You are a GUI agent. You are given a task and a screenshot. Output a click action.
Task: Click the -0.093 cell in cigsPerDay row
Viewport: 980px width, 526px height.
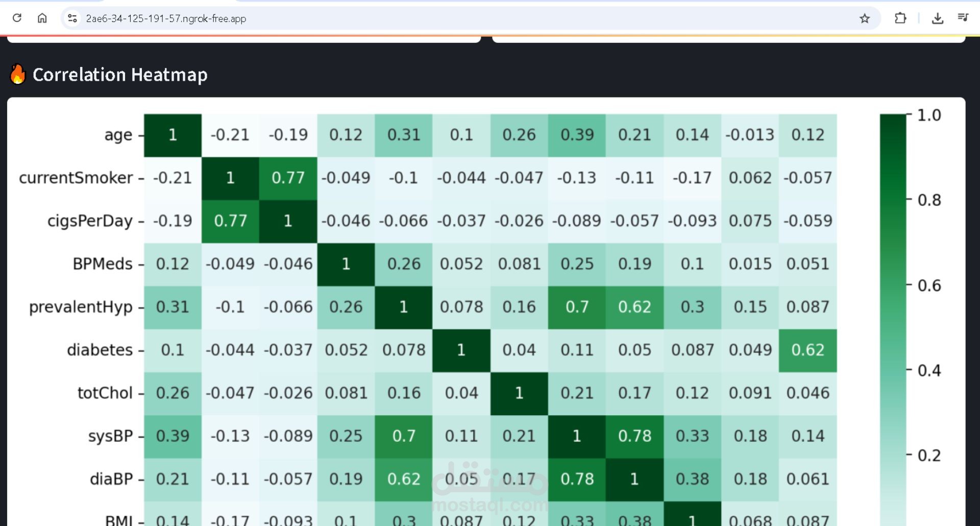692,221
